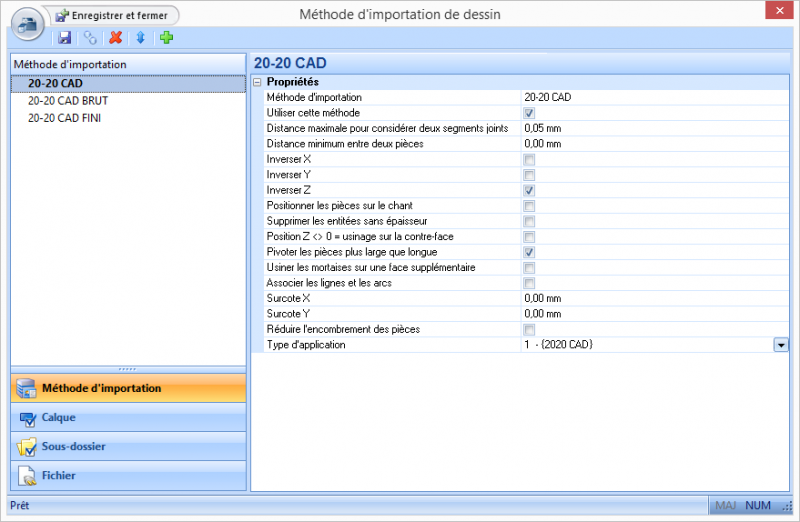Click the round application menu button

28,22
